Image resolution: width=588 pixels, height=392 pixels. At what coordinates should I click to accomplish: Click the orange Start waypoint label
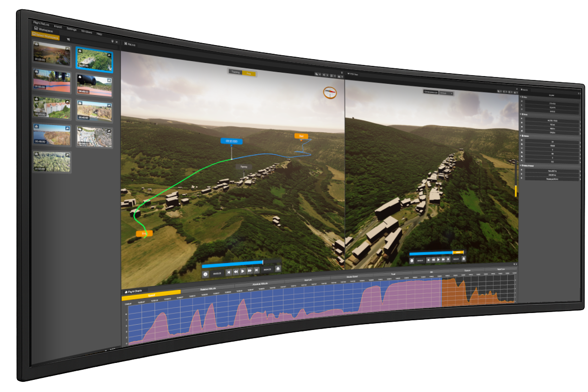pyautogui.click(x=301, y=136)
